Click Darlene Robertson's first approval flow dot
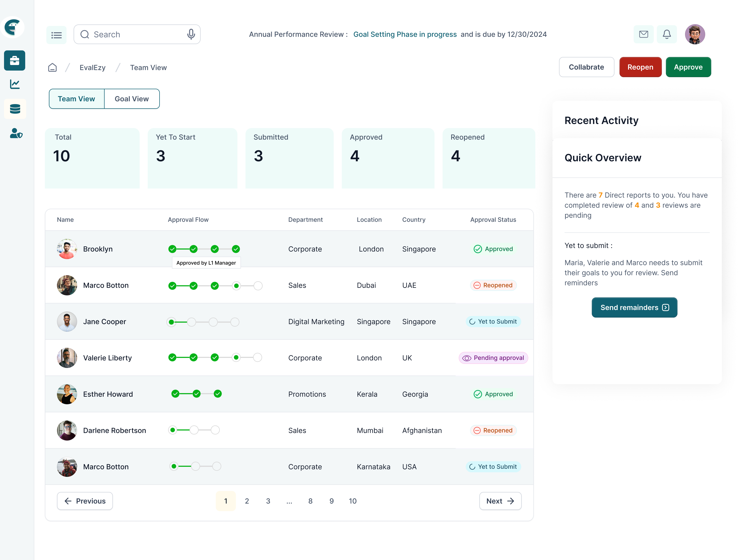 (x=172, y=430)
